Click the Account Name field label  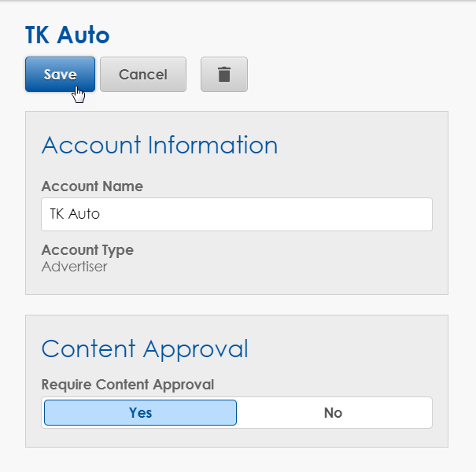[x=92, y=186]
